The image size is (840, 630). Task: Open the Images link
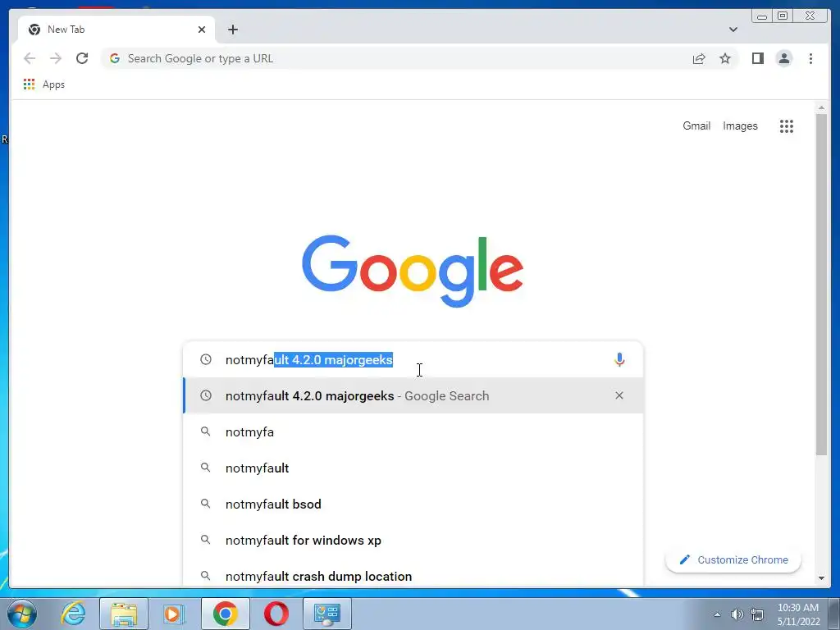pyautogui.click(x=740, y=126)
